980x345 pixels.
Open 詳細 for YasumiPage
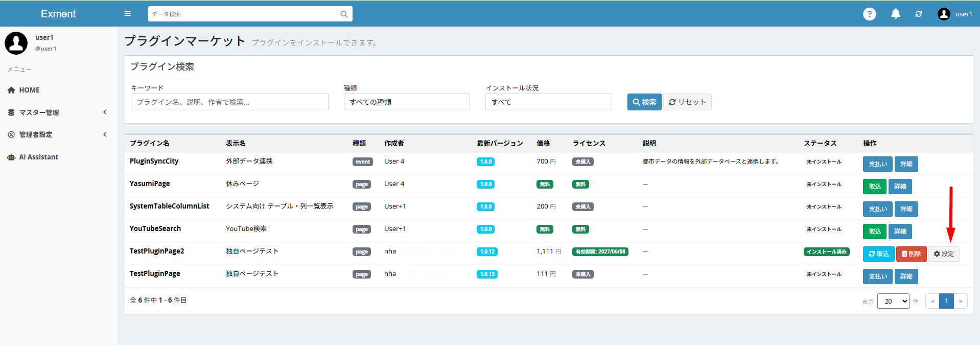[900, 187]
